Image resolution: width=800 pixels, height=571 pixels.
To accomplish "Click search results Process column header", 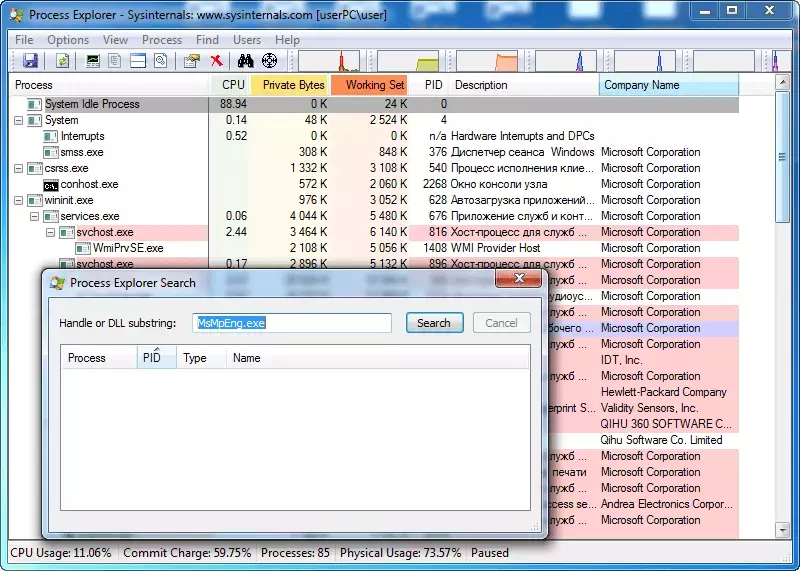I will [99, 358].
